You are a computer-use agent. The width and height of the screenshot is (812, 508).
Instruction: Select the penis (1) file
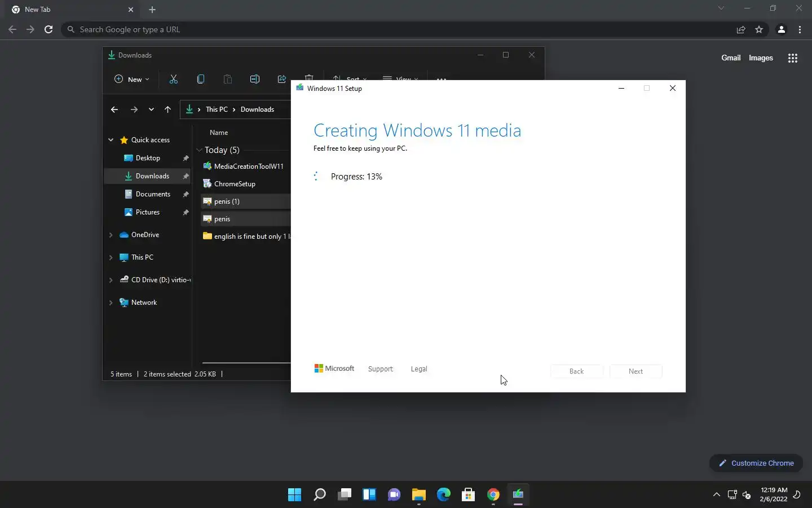tap(246, 202)
